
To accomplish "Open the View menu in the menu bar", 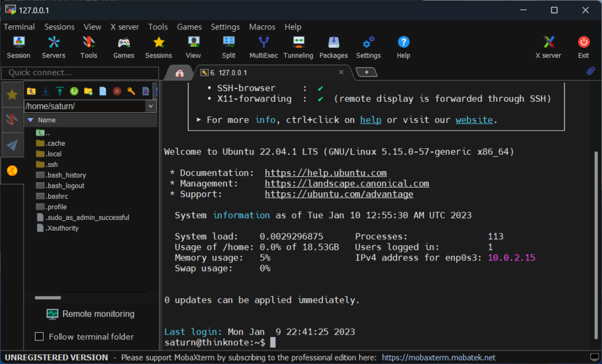I will [92, 27].
